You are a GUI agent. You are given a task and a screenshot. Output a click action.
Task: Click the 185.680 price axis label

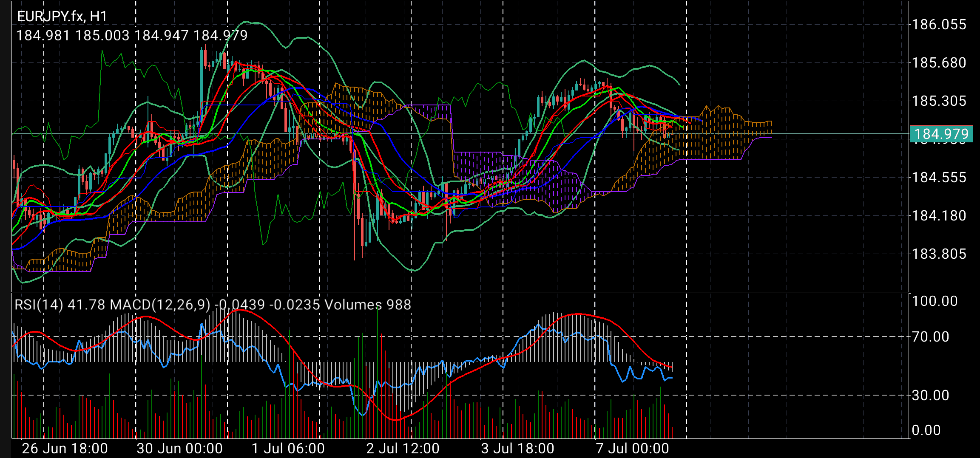coord(939,62)
